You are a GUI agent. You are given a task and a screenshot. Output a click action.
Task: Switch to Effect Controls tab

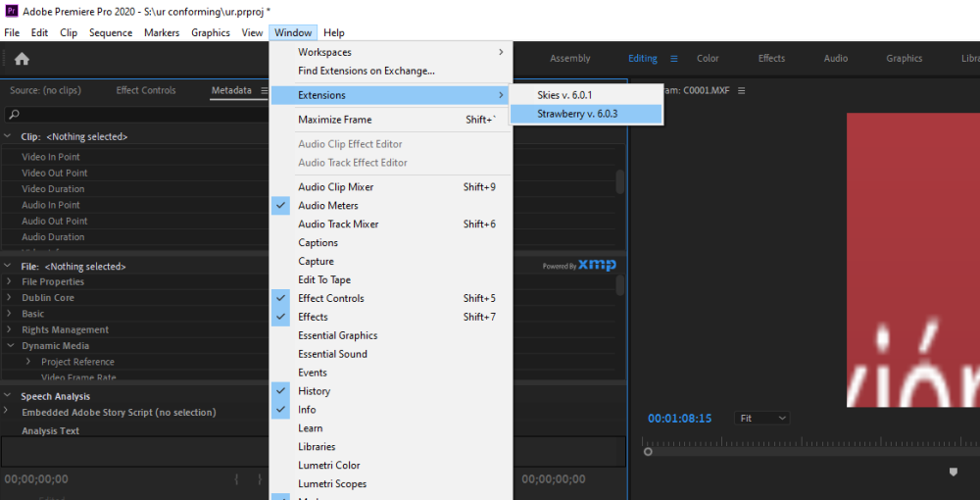146,90
